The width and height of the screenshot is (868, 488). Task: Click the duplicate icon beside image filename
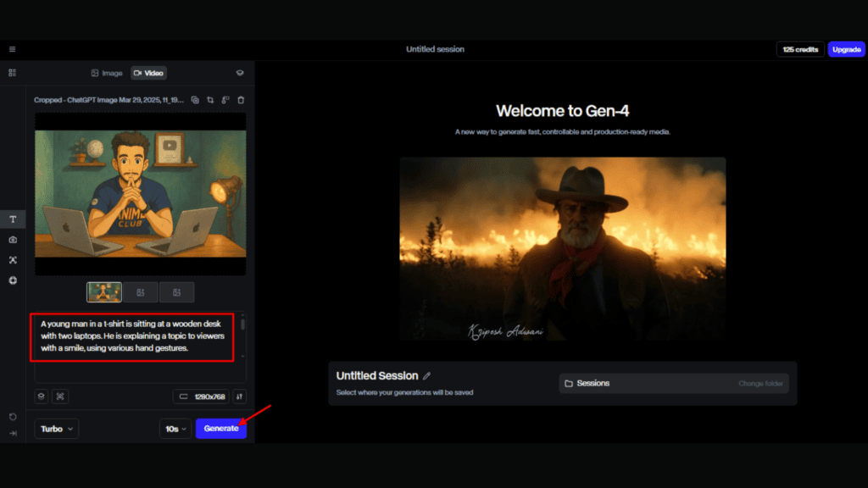click(x=195, y=100)
